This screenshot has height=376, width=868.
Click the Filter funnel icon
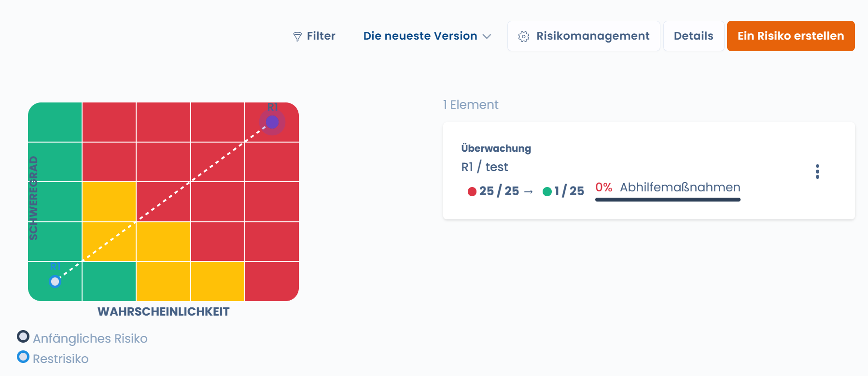(x=297, y=37)
